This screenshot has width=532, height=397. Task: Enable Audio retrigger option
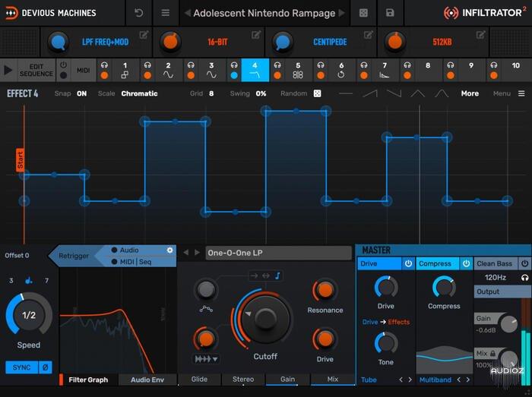(x=125, y=250)
